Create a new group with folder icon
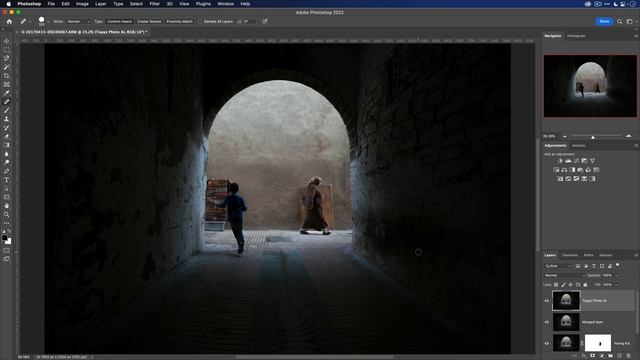The image size is (640, 360). pos(610,356)
